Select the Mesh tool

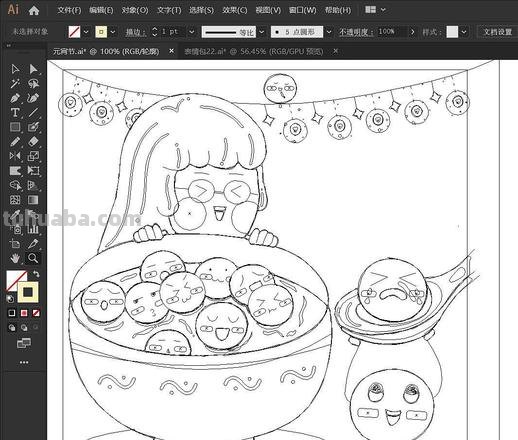pyautogui.click(x=15, y=200)
